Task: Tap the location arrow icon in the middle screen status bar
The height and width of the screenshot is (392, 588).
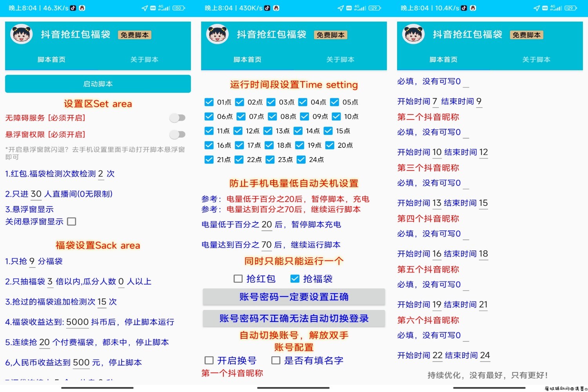Action: click(340, 8)
